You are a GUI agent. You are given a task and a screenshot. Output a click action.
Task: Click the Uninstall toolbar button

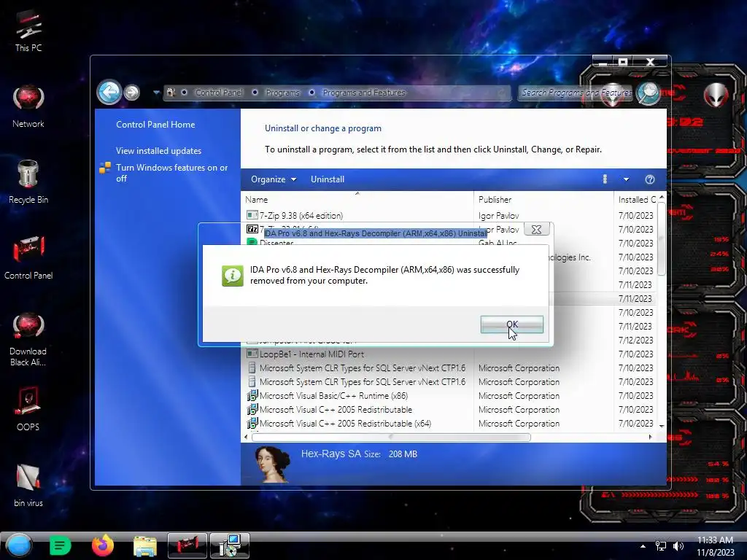[x=328, y=179]
